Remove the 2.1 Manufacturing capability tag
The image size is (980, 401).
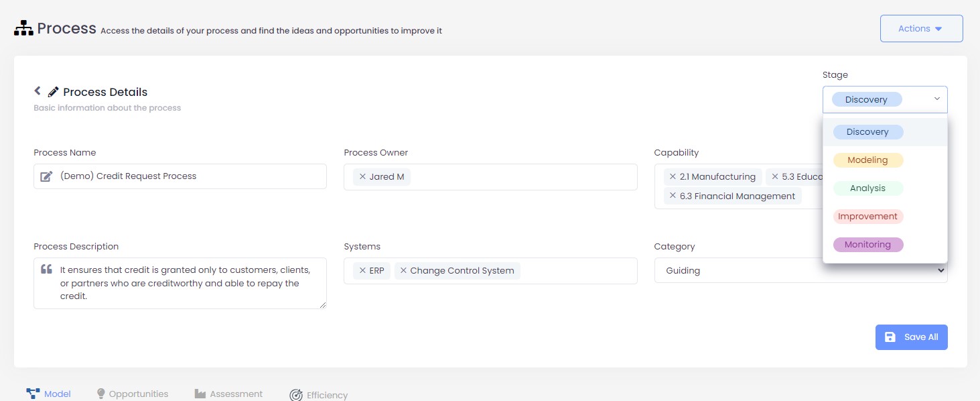click(x=673, y=176)
